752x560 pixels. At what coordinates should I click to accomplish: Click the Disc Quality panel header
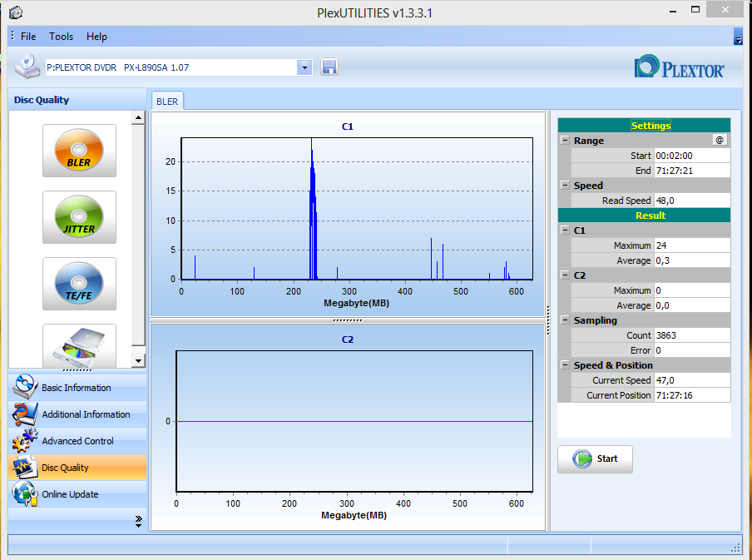(77, 100)
